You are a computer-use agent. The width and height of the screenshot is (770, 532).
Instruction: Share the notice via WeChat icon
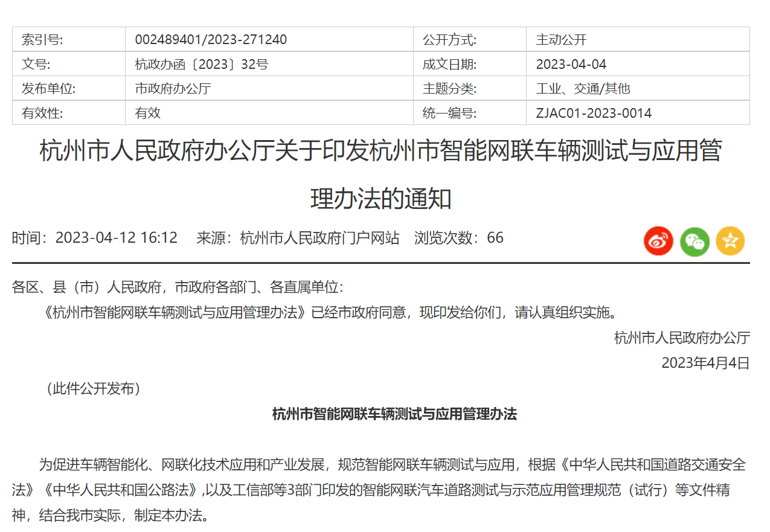coord(695,242)
